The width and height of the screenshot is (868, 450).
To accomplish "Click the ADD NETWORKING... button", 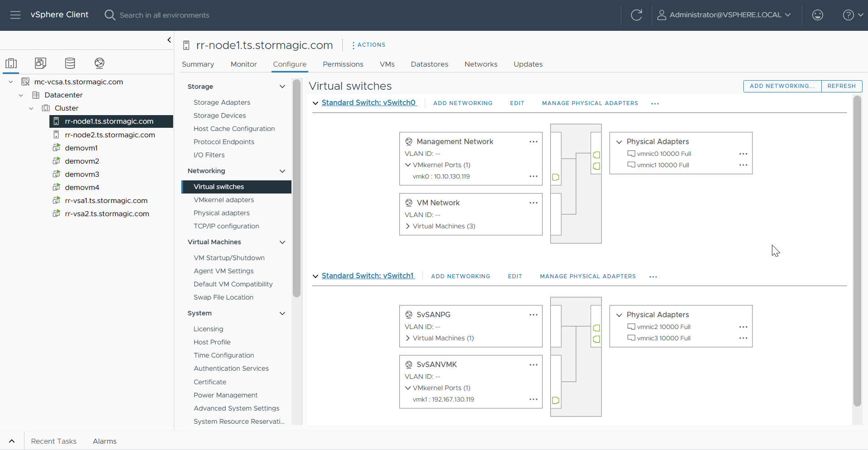I will click(x=782, y=86).
